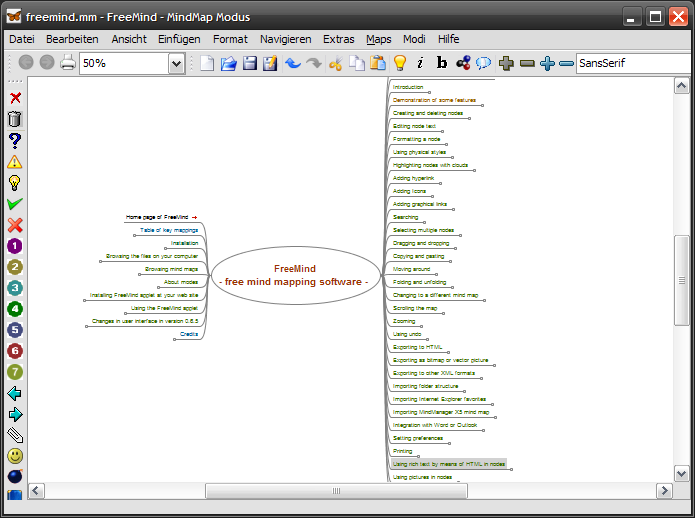This screenshot has width=695, height=518.
Task: Add the yellow warning triangle icon
Action: click(14, 162)
